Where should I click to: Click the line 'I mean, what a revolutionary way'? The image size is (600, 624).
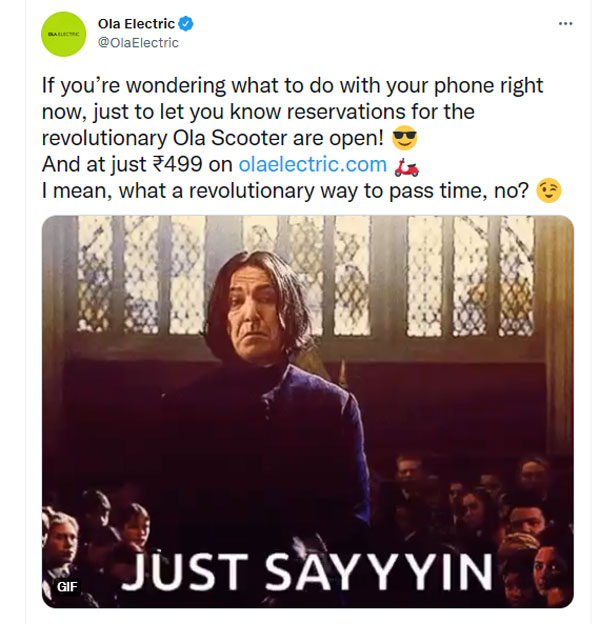[285, 191]
